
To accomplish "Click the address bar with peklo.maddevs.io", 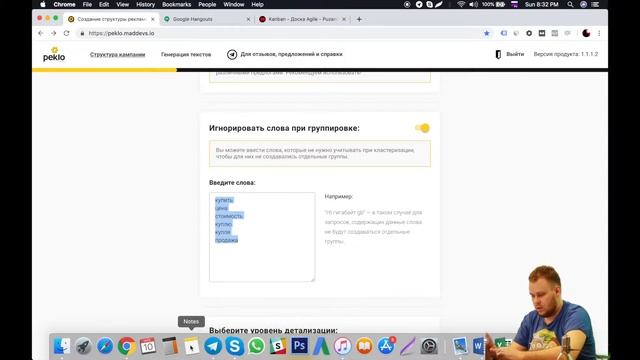I will click(x=282, y=33).
